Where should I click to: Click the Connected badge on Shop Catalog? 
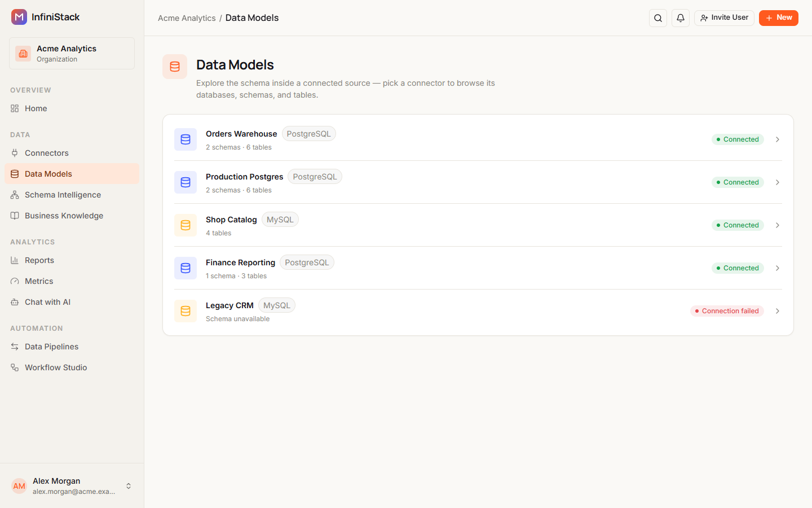[x=738, y=225]
